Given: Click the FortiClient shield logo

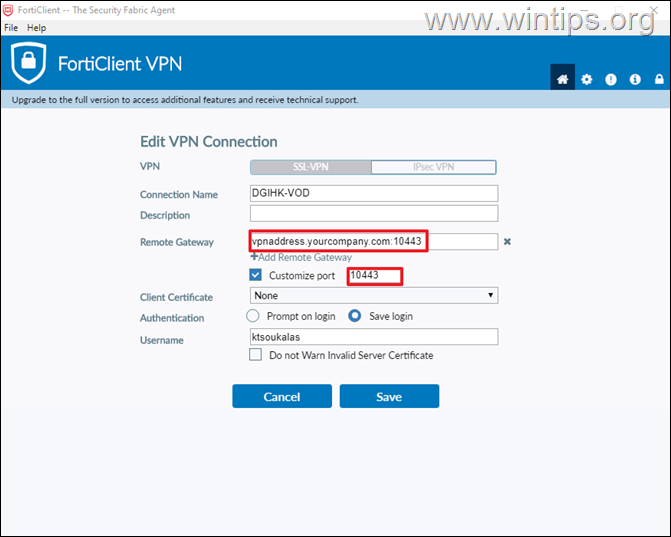Looking at the screenshot, I should pyautogui.click(x=29, y=63).
